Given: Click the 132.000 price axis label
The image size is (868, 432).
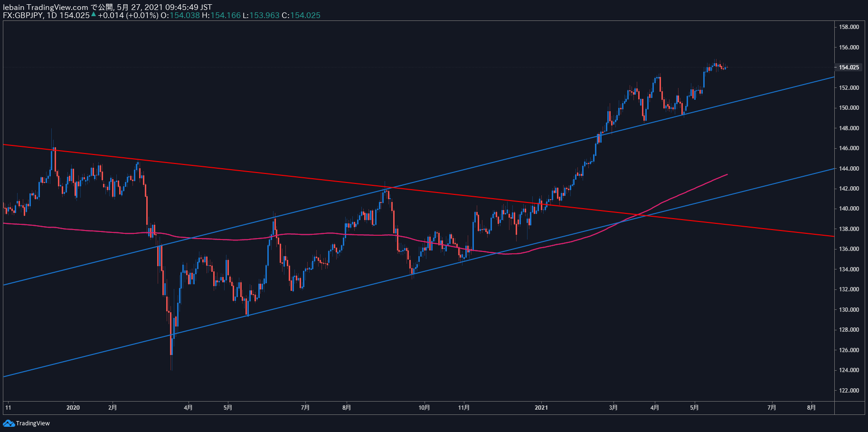Looking at the screenshot, I should (849, 289).
